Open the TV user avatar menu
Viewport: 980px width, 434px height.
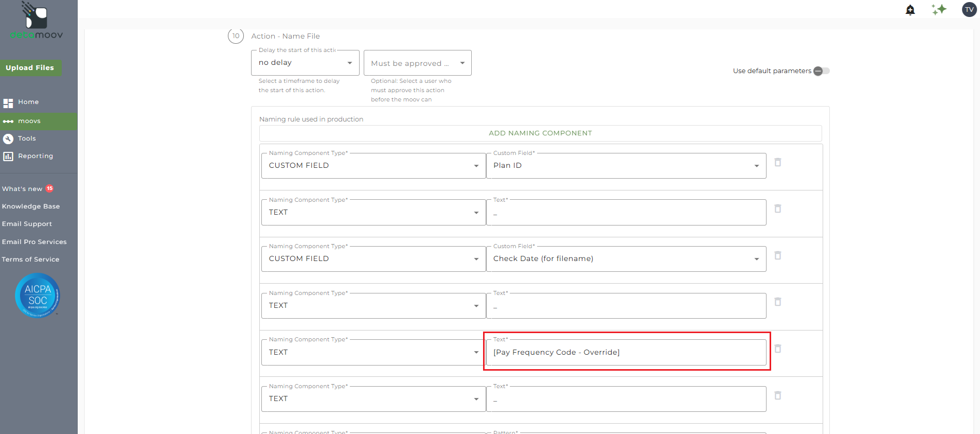tap(969, 9)
